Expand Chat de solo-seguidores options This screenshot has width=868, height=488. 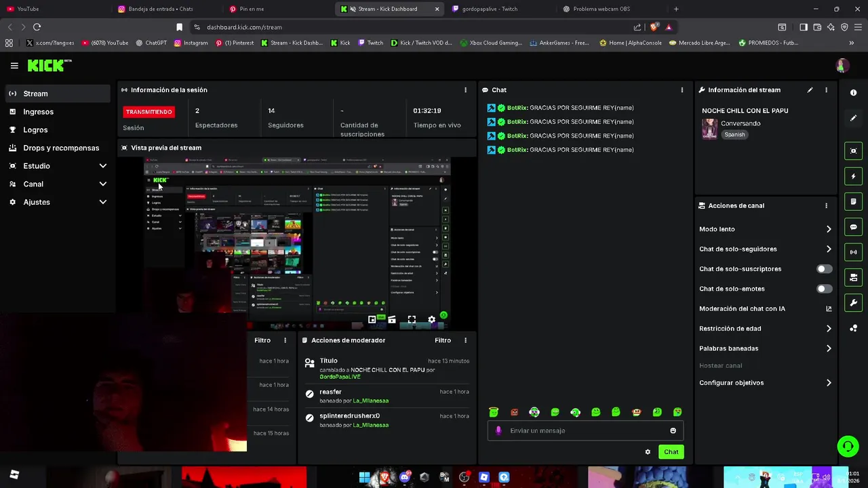(828, 249)
